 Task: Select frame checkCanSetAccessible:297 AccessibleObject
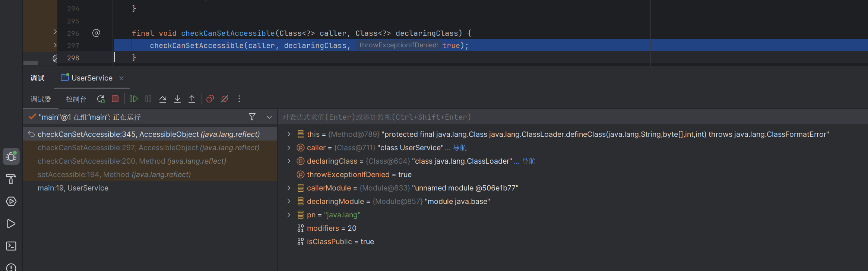pos(150,148)
